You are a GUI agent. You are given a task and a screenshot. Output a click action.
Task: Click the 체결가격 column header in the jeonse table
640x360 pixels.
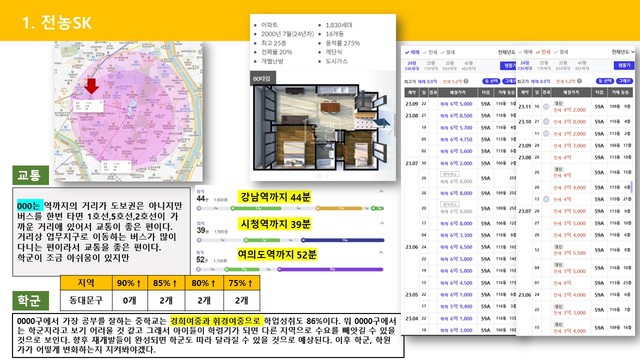(571, 93)
